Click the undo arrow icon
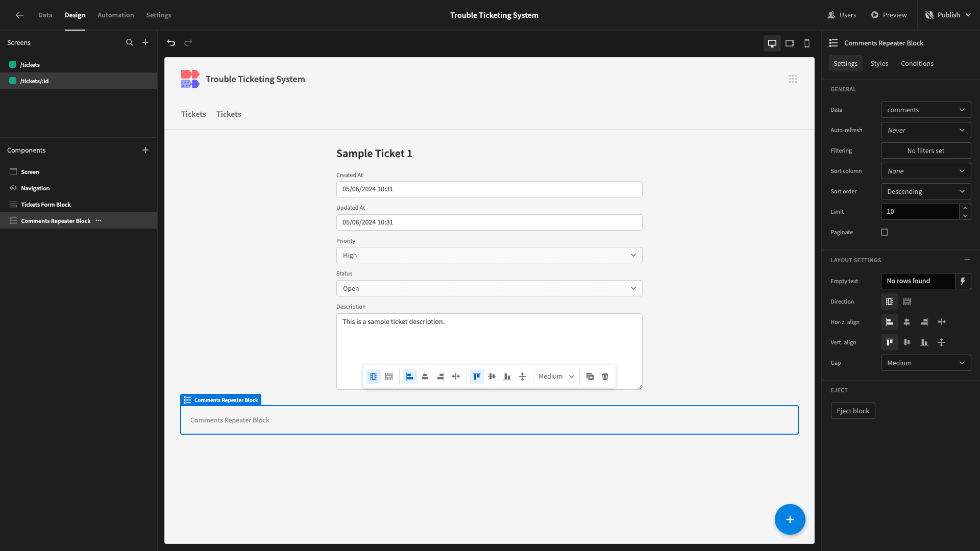The height and width of the screenshot is (551, 980). click(171, 43)
